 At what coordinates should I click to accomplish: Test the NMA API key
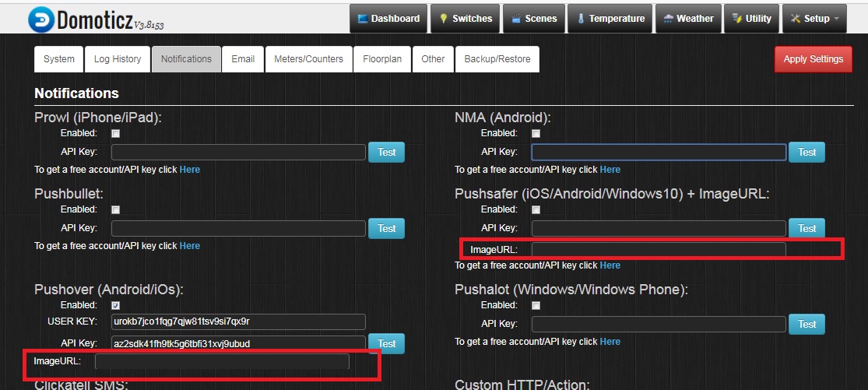click(x=807, y=152)
